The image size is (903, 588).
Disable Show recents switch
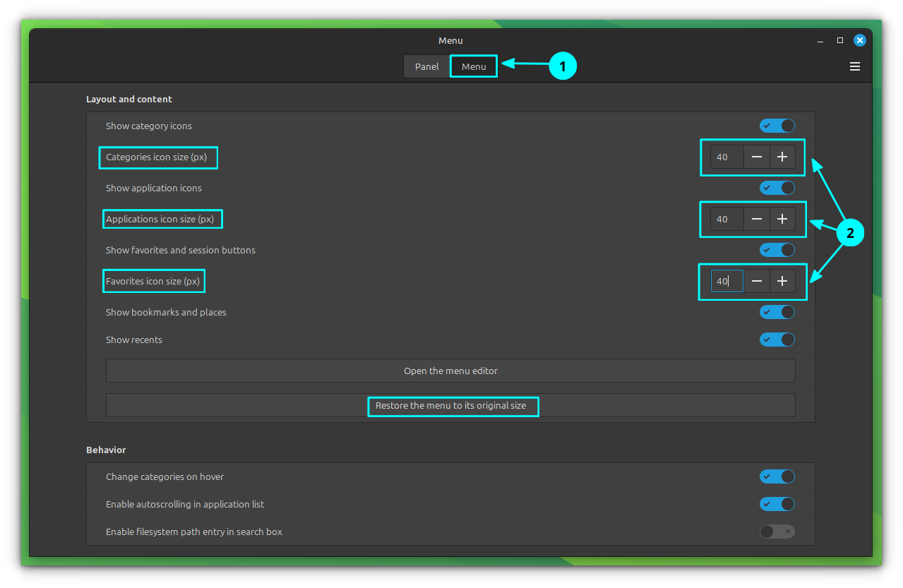click(x=777, y=340)
